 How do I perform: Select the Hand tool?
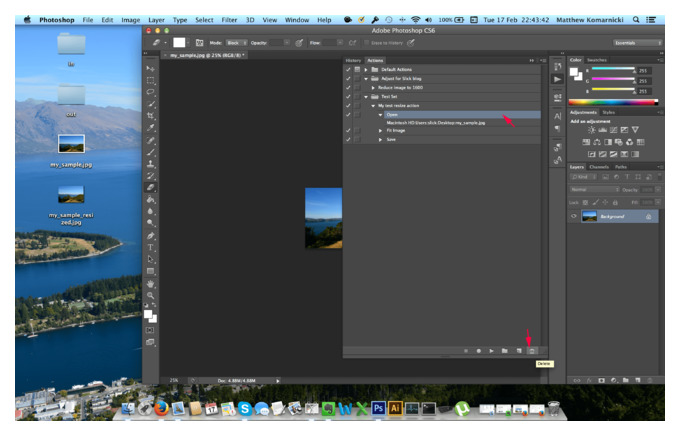(x=150, y=284)
